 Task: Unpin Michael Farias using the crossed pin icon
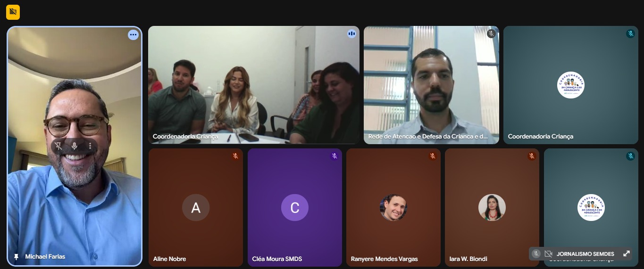(x=59, y=146)
